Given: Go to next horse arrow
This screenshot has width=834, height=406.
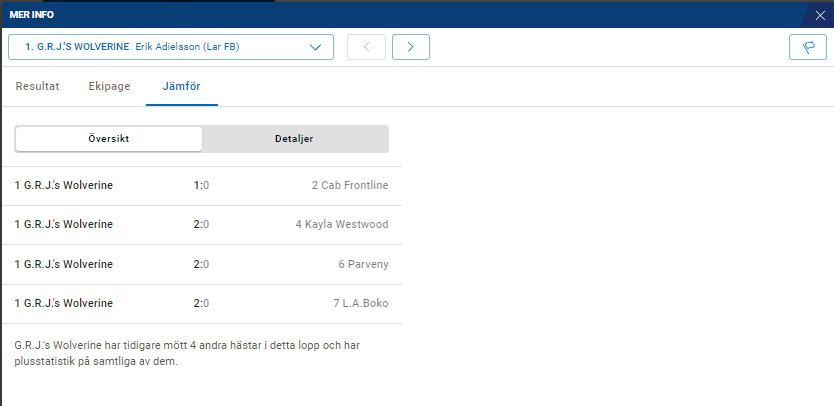Looking at the screenshot, I should pos(411,47).
